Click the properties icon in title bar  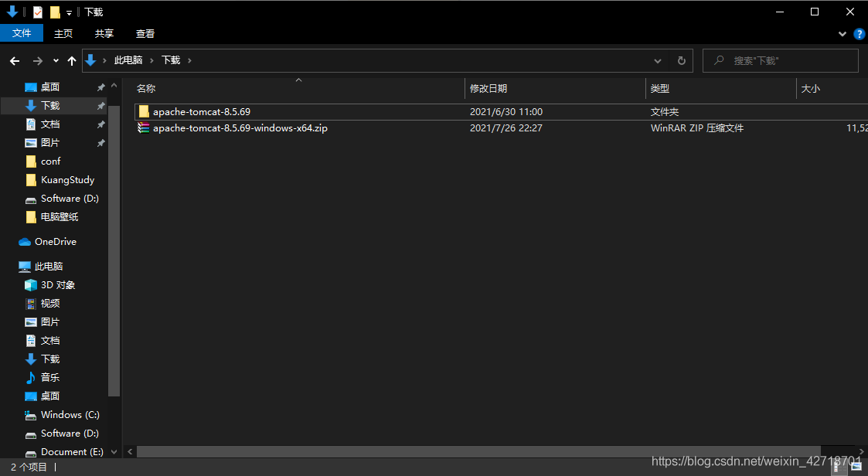pos(38,12)
